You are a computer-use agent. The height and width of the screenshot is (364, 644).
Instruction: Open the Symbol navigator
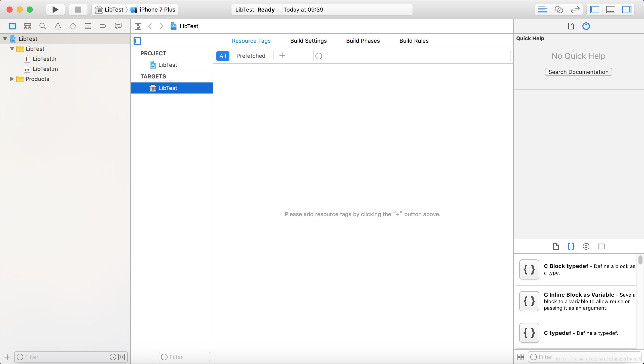coord(28,26)
